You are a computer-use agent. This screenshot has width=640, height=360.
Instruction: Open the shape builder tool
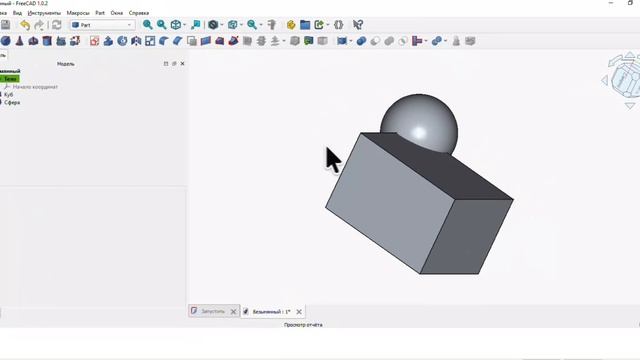75,41
